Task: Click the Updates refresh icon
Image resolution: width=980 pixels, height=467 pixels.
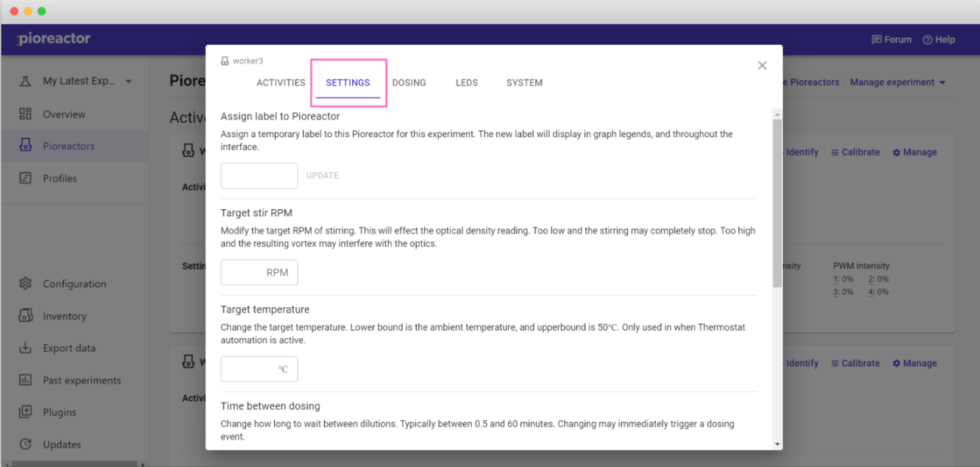Action: tap(26, 444)
